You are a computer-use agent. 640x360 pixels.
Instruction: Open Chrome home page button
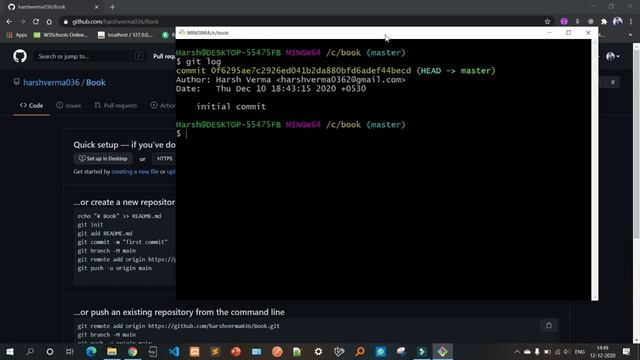49,22
